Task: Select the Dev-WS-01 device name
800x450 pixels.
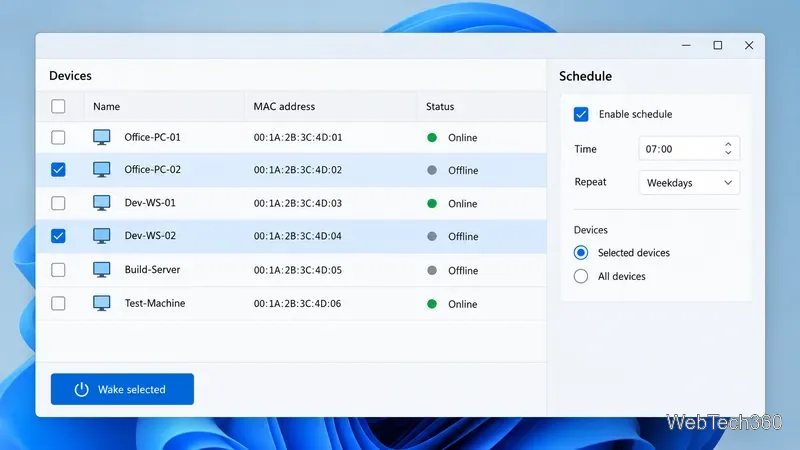Action: coord(150,203)
